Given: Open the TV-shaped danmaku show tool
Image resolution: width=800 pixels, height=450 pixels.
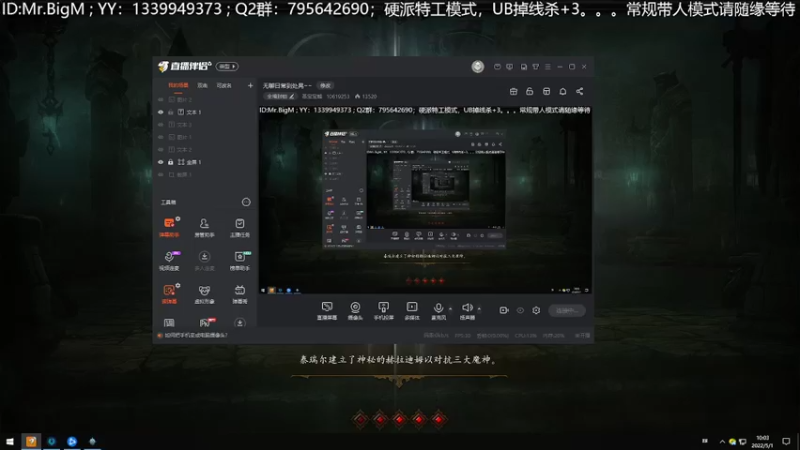Looking at the screenshot, I should [239, 293].
